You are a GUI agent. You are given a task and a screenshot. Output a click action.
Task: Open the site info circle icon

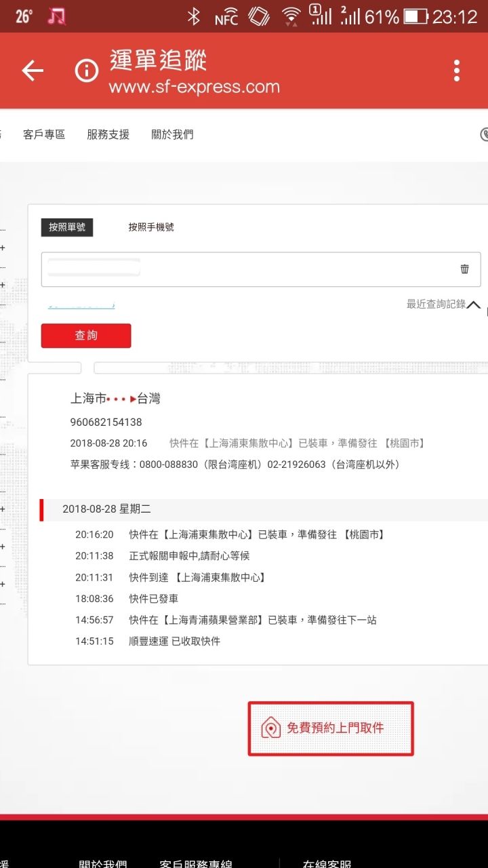coord(87,71)
